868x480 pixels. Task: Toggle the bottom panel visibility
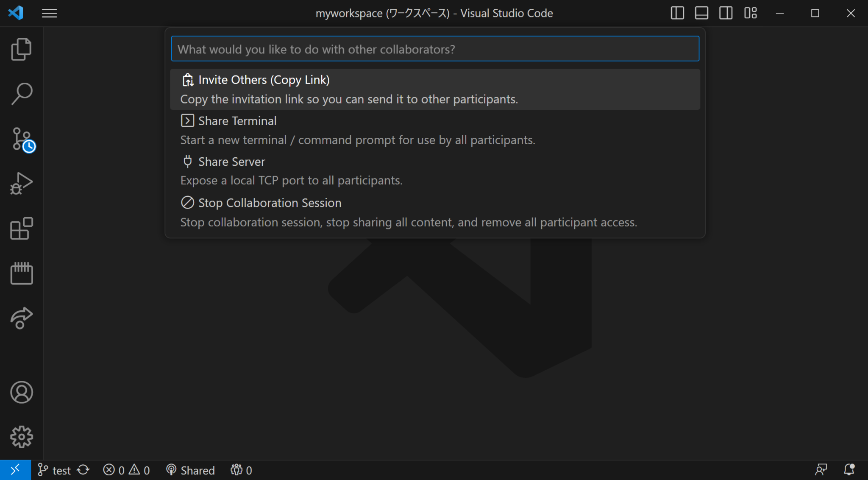(701, 13)
